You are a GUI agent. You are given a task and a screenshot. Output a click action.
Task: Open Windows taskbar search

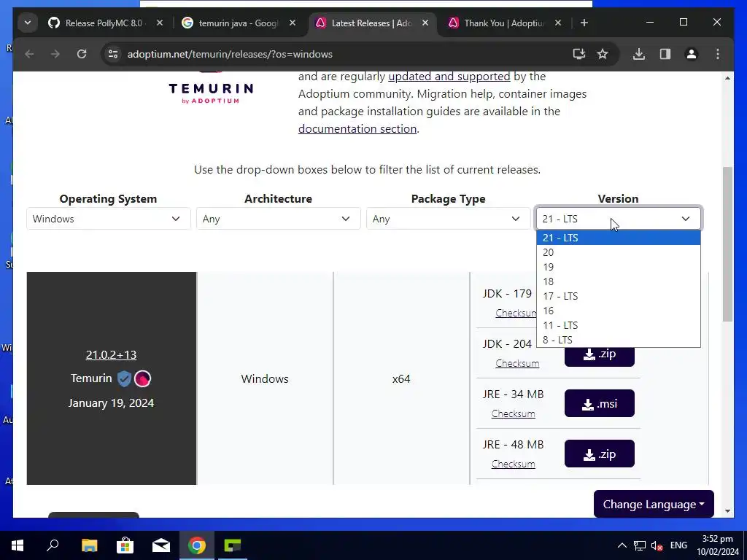coord(53,545)
